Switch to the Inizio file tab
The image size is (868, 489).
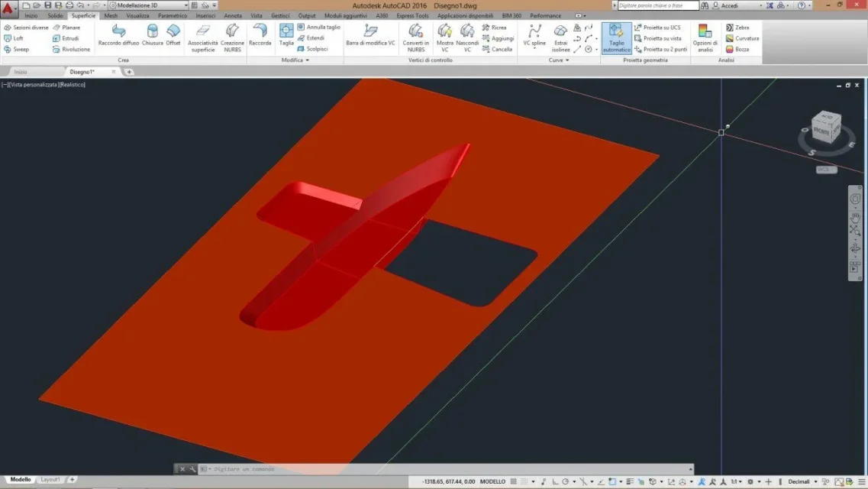tap(21, 72)
